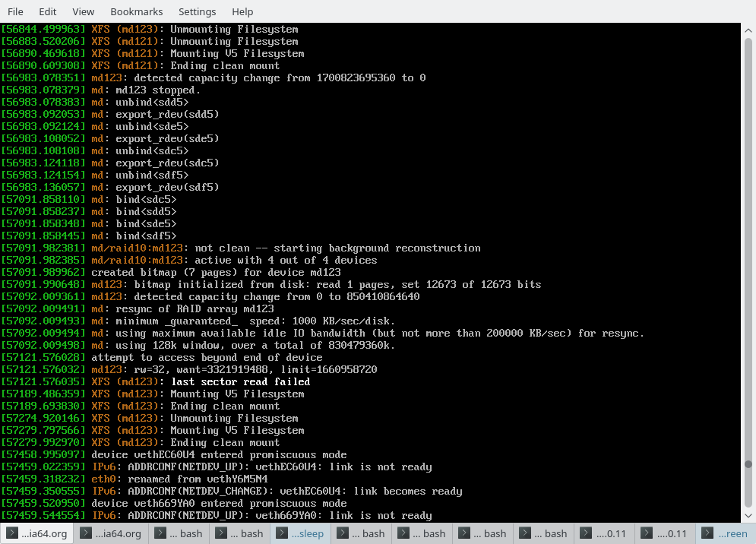756x544 pixels.
Task: Click terminal icon on the active ...ia64.org tab
Action: [12, 533]
